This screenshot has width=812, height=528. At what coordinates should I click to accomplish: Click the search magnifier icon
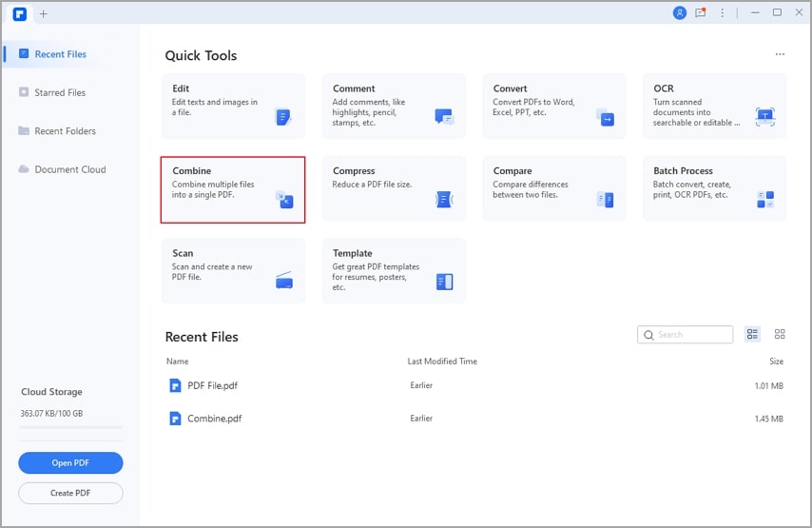point(648,335)
